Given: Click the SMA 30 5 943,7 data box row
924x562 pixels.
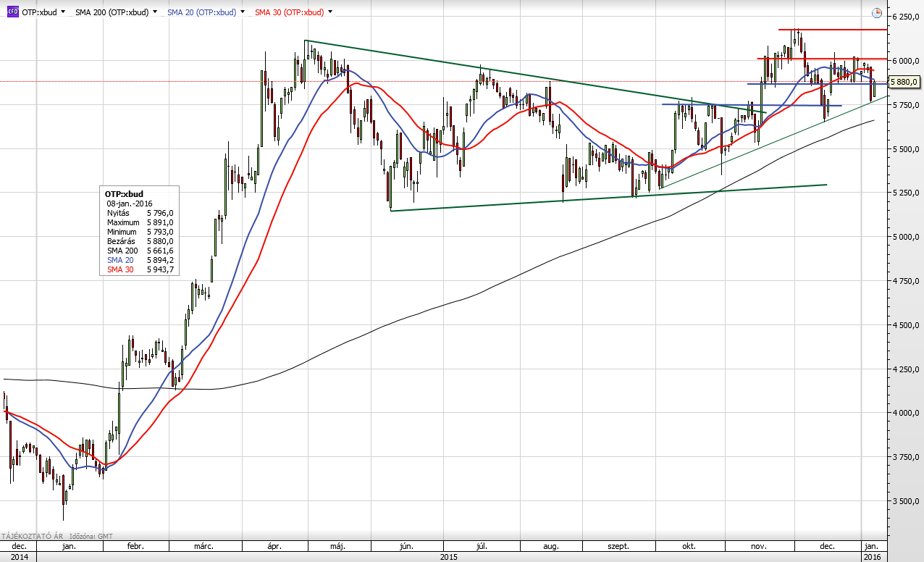Looking at the screenshot, I should pyautogui.click(x=139, y=269).
